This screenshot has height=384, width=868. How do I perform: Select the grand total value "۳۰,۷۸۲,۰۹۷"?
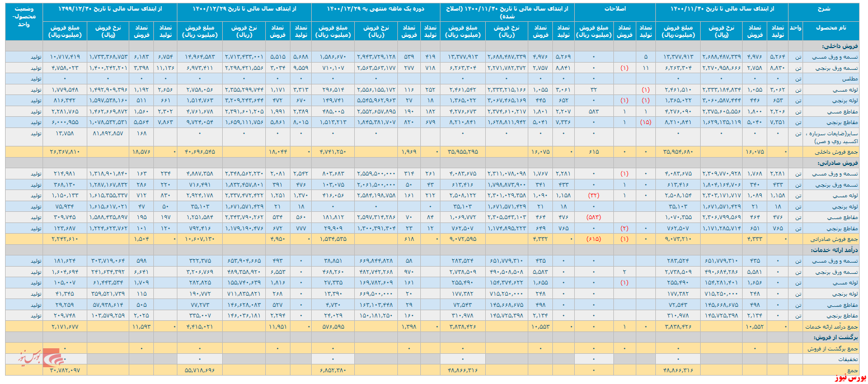[x=65, y=370]
